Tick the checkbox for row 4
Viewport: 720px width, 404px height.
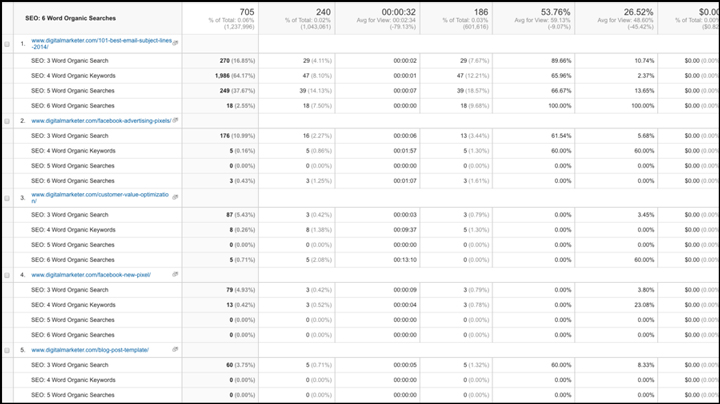(x=9, y=274)
